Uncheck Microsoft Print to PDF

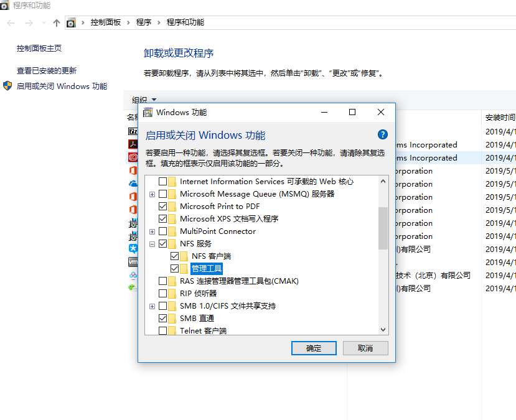coord(162,206)
